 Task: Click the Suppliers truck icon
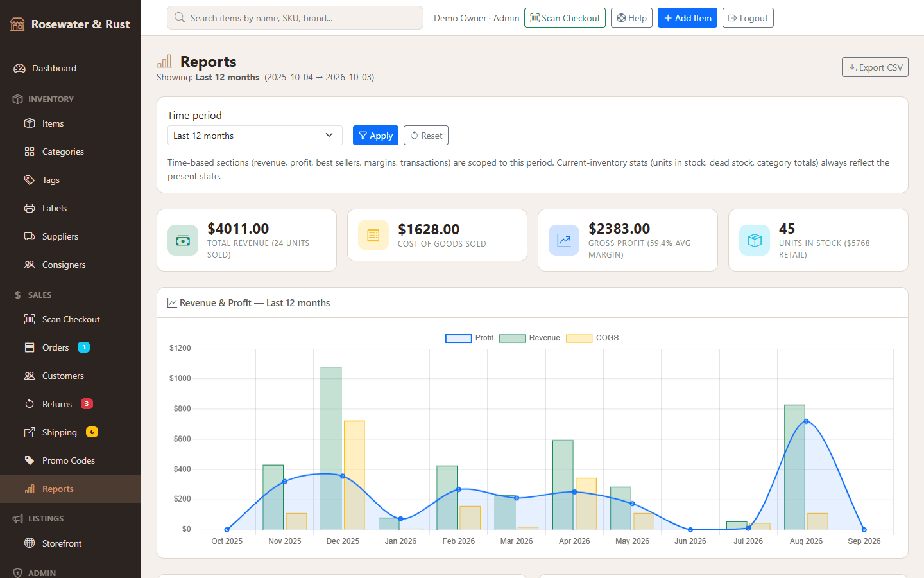click(30, 236)
